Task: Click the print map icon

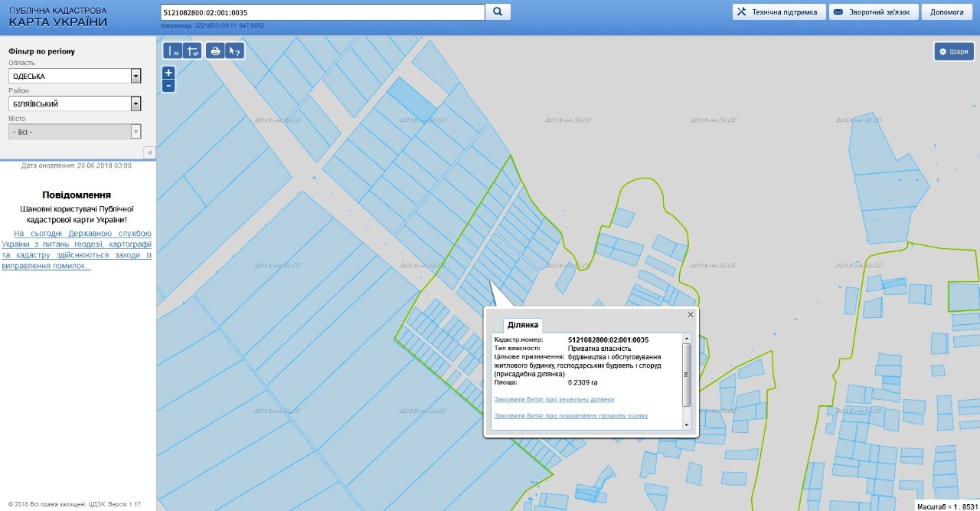Action: pos(216,51)
